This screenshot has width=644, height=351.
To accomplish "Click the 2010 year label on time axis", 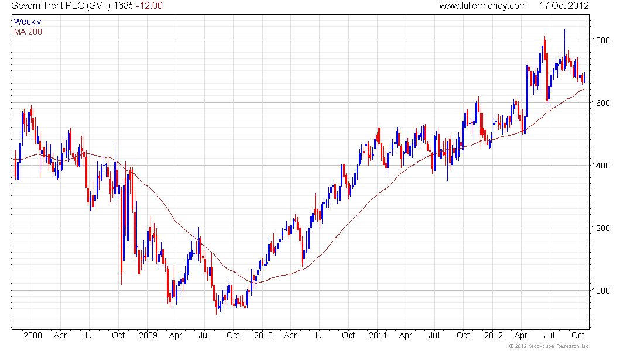I will coord(263,335).
